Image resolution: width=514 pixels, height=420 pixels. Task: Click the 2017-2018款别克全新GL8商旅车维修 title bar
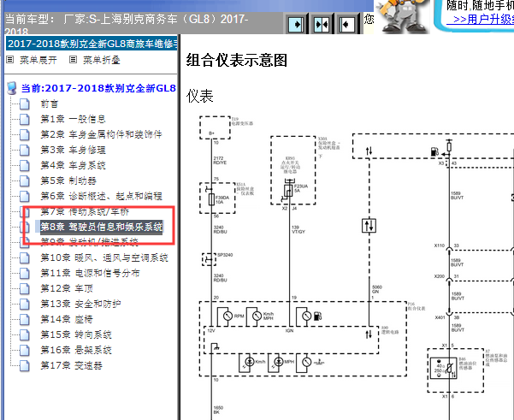pos(92,44)
